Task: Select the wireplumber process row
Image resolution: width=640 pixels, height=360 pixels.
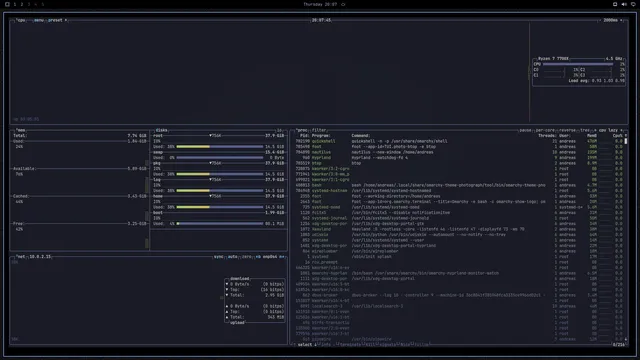Action: tap(459, 251)
